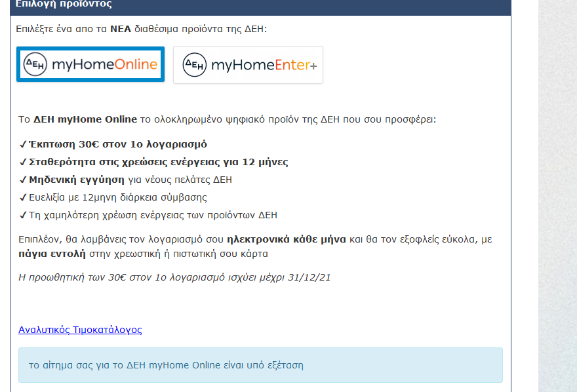
Task: Click text 'Μηδενική εγγύηση για νέους πελάτες ΔΕΗ'
Action: coord(130,180)
